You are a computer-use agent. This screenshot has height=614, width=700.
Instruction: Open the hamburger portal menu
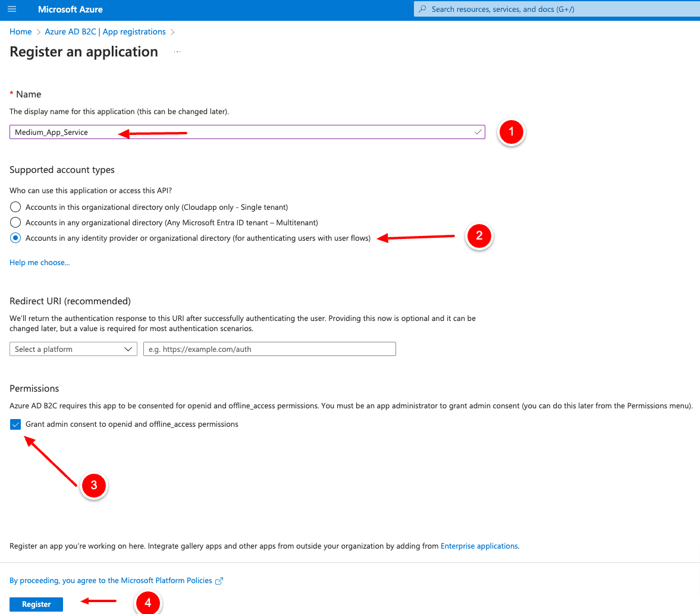point(12,10)
